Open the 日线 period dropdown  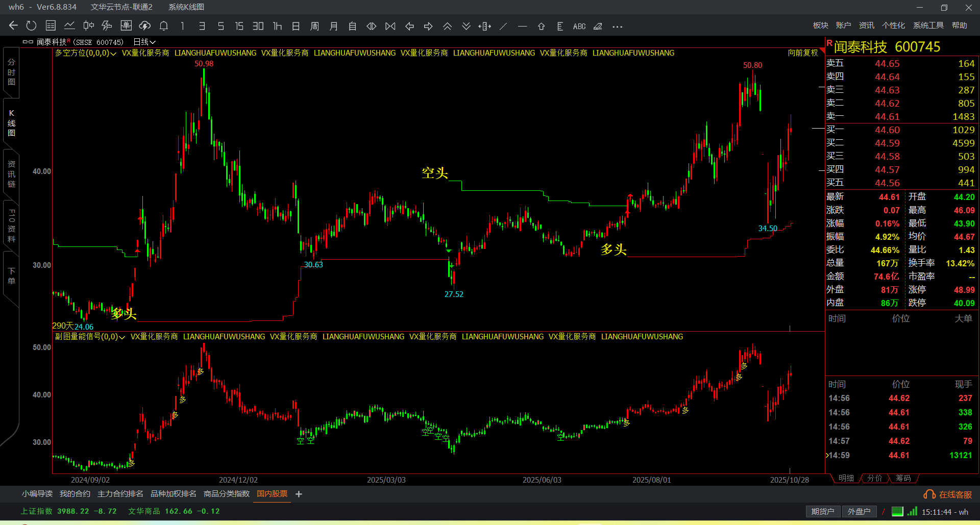pos(144,42)
